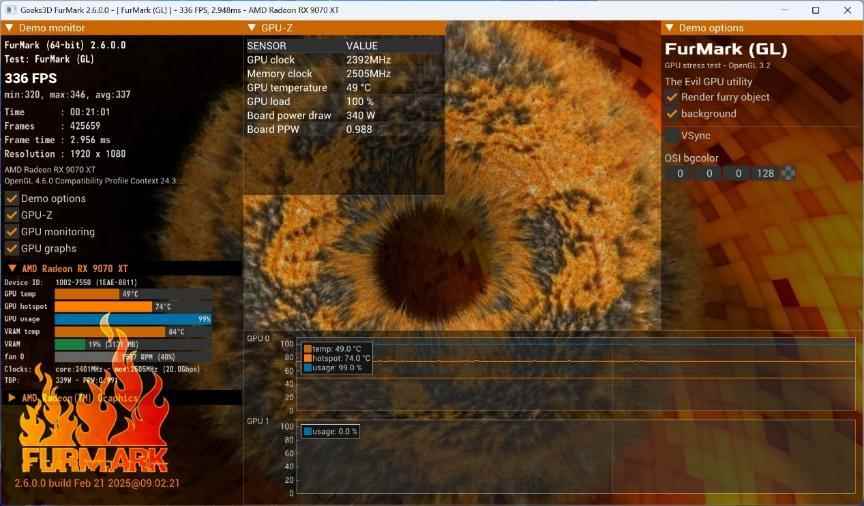Click the GPU 0 usage 99.0 % legend swatch
This screenshot has width=864, height=506.
[x=307, y=368]
